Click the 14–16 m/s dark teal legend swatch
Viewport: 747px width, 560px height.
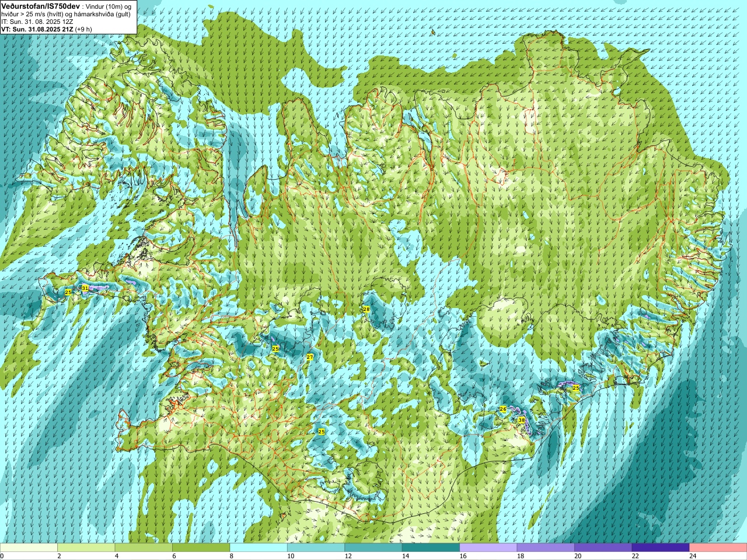(431, 548)
